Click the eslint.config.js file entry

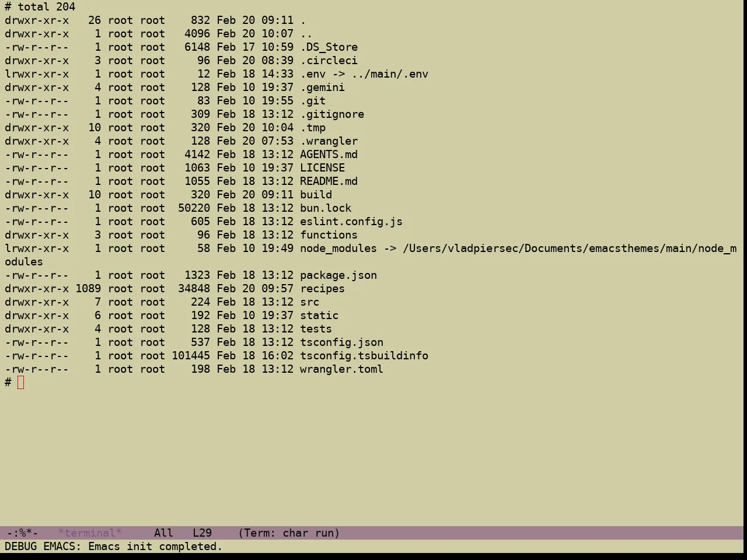(x=351, y=222)
